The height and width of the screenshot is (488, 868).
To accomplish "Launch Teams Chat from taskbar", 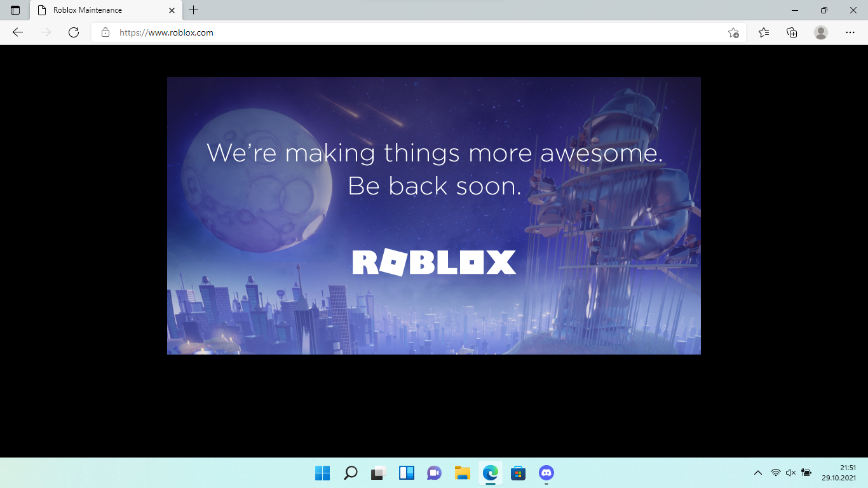I will click(434, 473).
